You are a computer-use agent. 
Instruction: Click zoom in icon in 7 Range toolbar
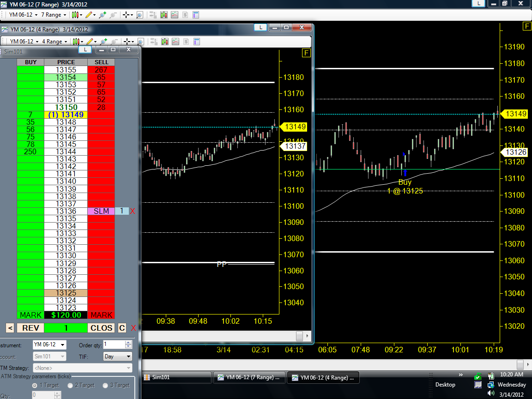coord(103,15)
